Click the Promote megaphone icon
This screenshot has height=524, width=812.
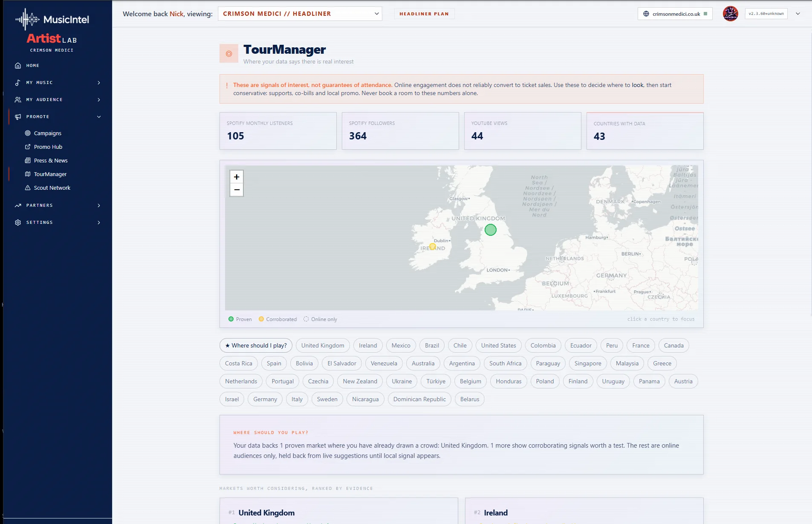coord(18,117)
